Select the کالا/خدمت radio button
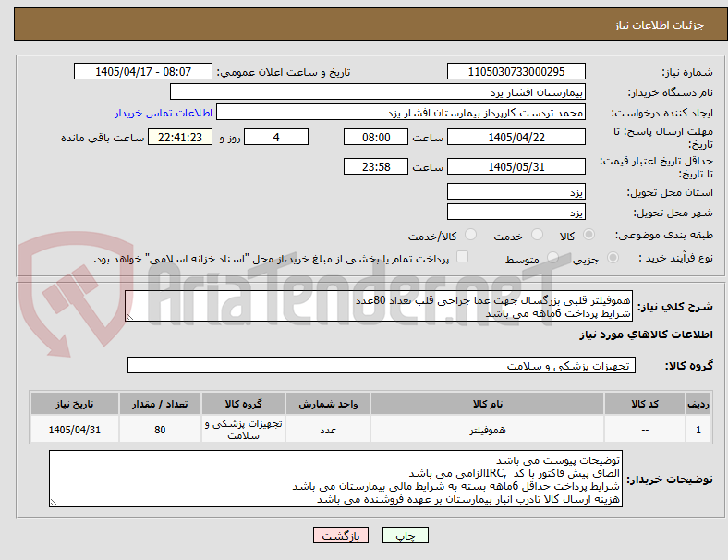Viewport: 728px width, 560px height. [x=470, y=235]
